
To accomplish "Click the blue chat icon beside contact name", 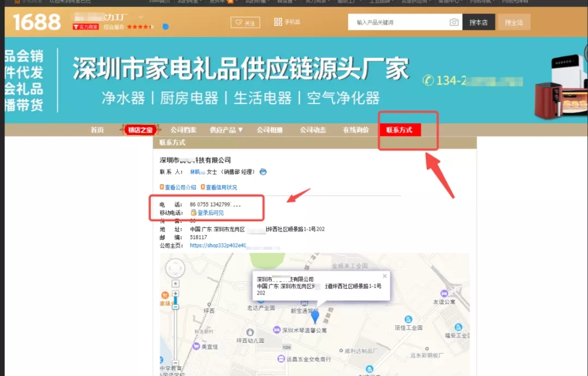I will point(263,172).
